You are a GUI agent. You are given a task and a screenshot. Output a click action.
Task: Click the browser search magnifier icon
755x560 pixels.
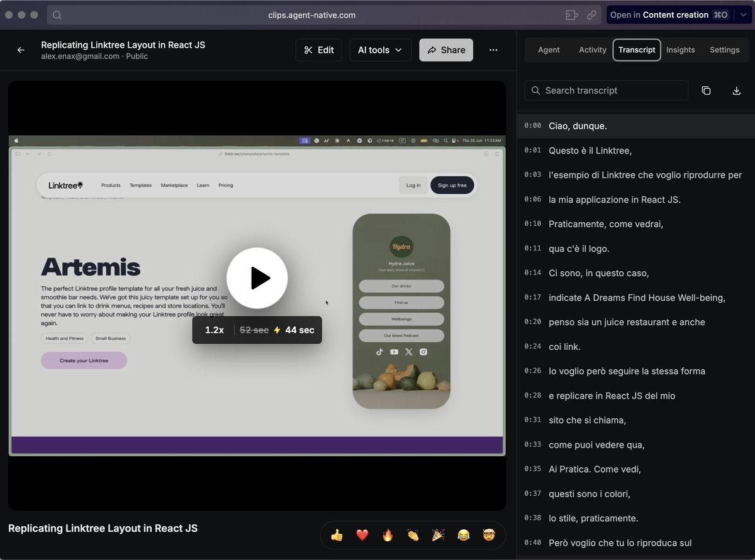(57, 15)
